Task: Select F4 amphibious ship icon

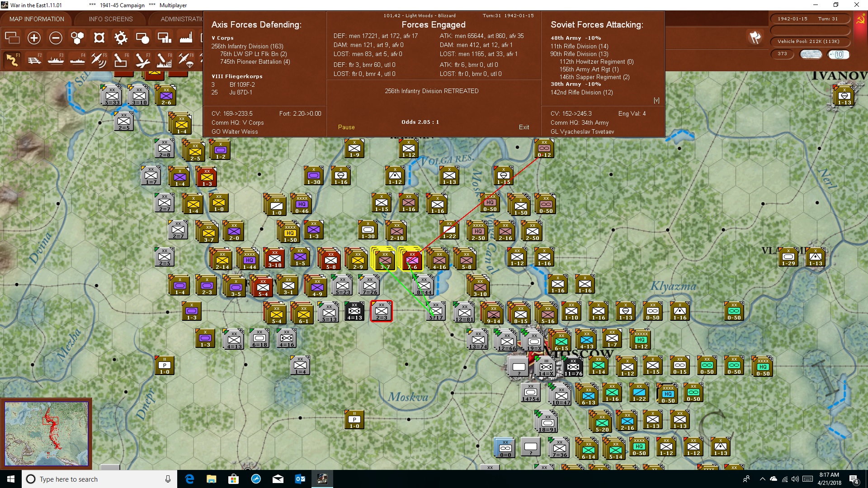Action: pyautogui.click(x=77, y=60)
